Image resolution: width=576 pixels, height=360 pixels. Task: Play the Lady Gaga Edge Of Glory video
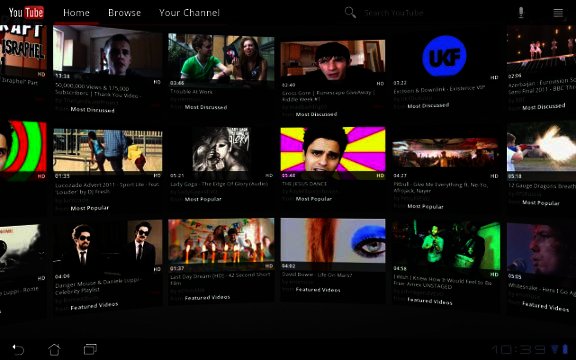pyautogui.click(x=221, y=149)
